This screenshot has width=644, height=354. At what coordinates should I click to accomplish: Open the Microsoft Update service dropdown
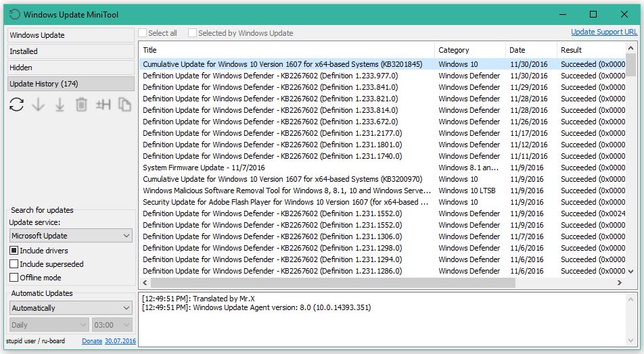(x=70, y=236)
